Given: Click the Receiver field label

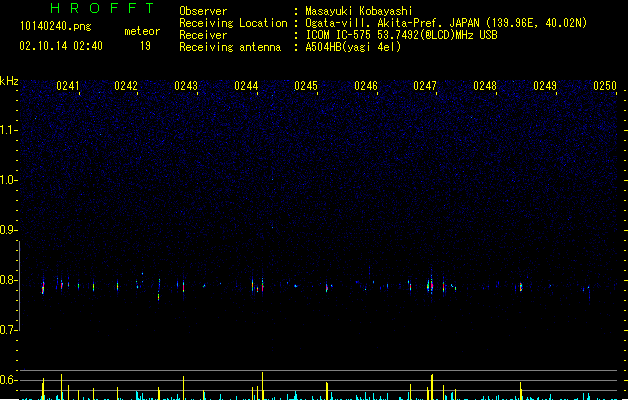Looking at the screenshot, I should (203, 35).
